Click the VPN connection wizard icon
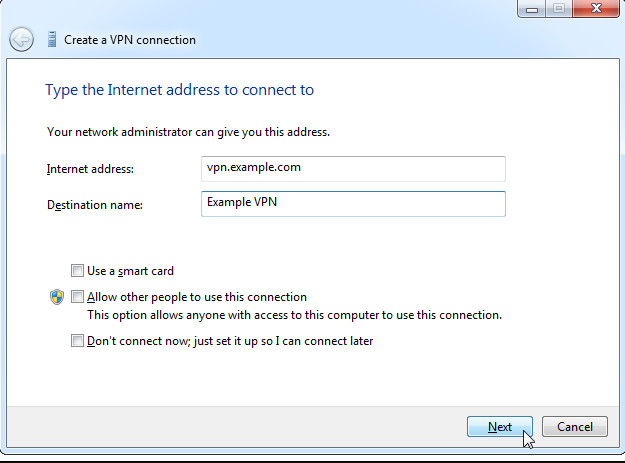625x463 pixels. pos(51,40)
